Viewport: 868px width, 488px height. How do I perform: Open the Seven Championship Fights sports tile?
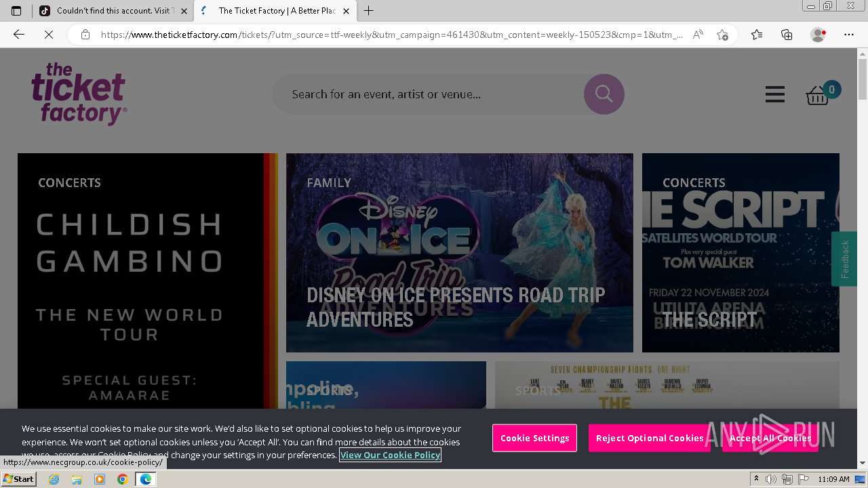[x=667, y=385]
